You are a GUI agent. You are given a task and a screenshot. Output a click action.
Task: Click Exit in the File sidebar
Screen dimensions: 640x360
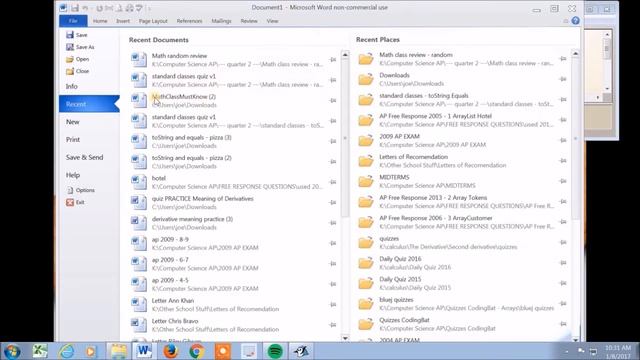(x=76, y=202)
